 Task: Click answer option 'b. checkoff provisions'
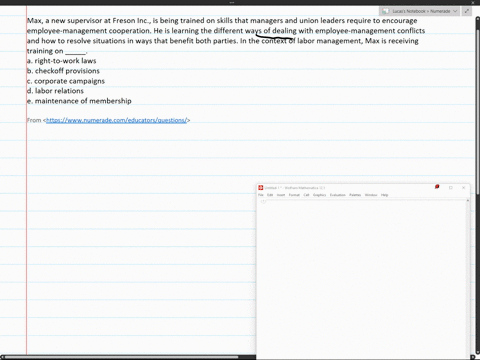click(63, 71)
